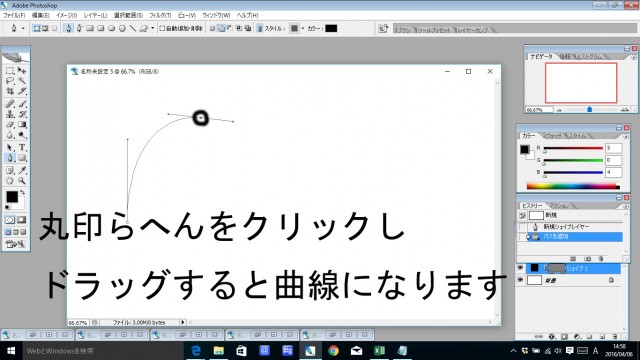Viewport: 640px width, 360px height.
Task: Hide the 背景 layer eye icon
Action: click(x=520, y=280)
